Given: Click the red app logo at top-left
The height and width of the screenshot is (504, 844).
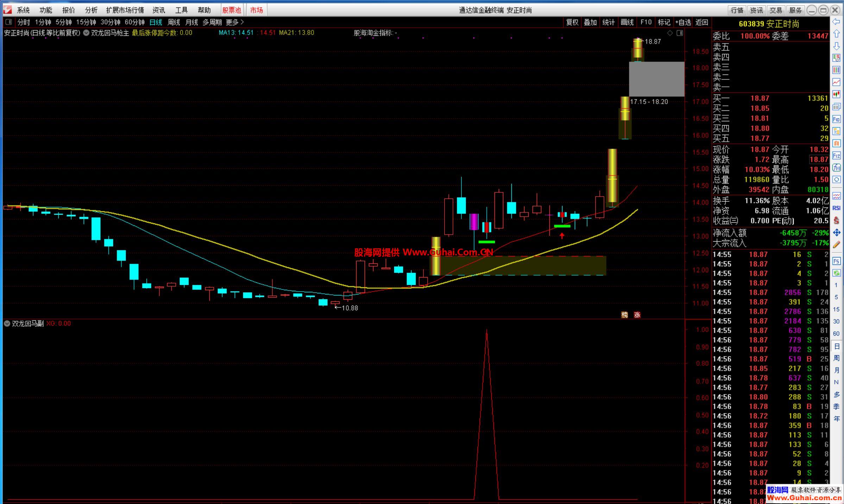Looking at the screenshot, I should coord(7,10).
